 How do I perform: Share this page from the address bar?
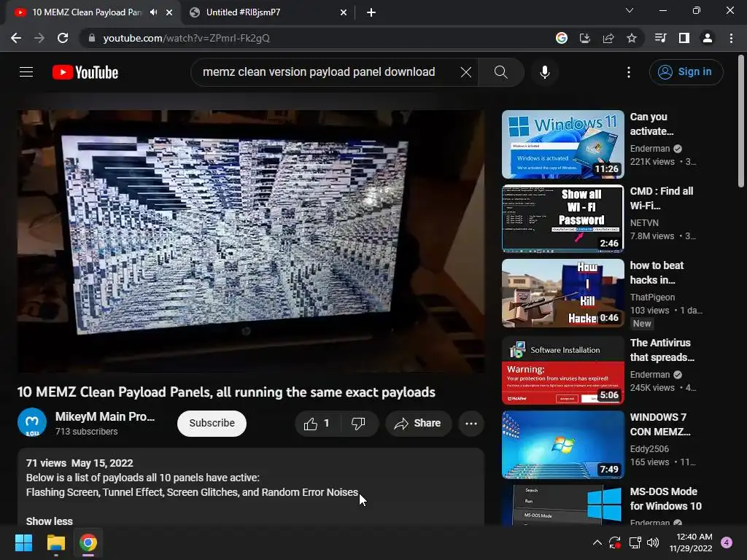(x=608, y=38)
